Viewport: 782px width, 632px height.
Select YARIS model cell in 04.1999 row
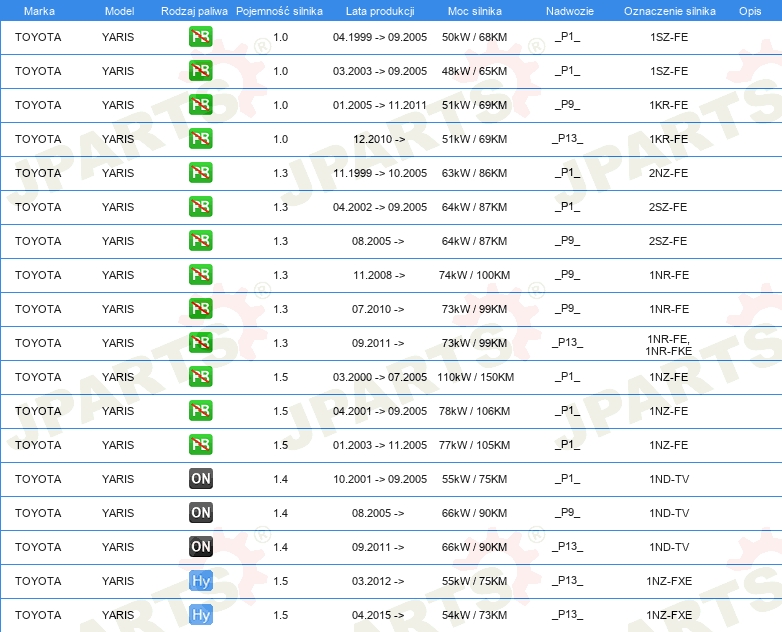click(x=118, y=37)
